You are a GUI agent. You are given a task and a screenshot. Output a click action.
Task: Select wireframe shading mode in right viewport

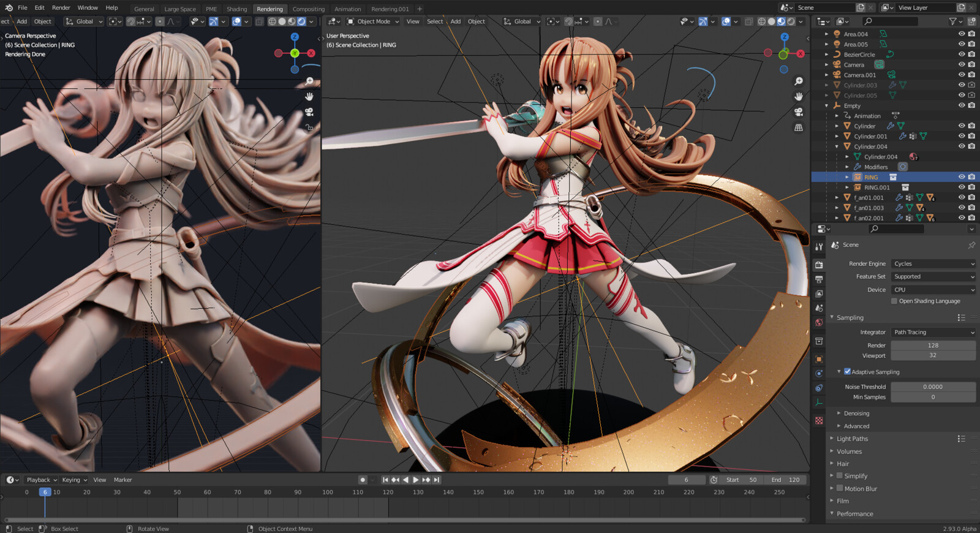point(762,21)
